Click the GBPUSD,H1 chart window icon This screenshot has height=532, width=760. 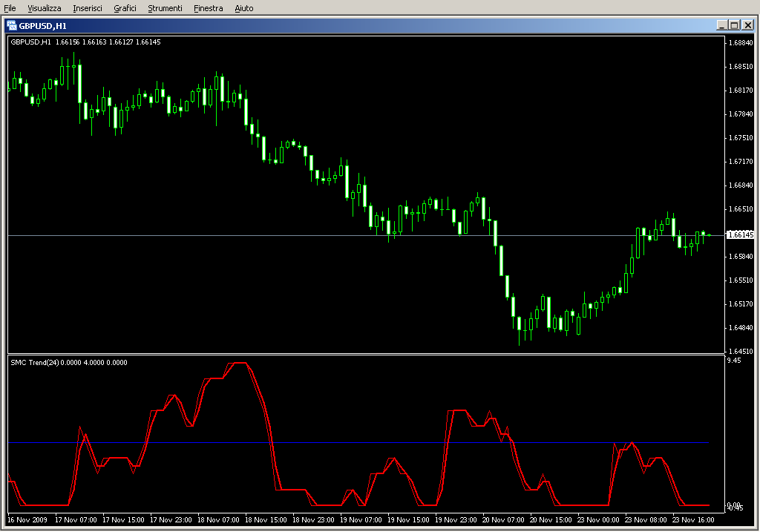pos(12,26)
